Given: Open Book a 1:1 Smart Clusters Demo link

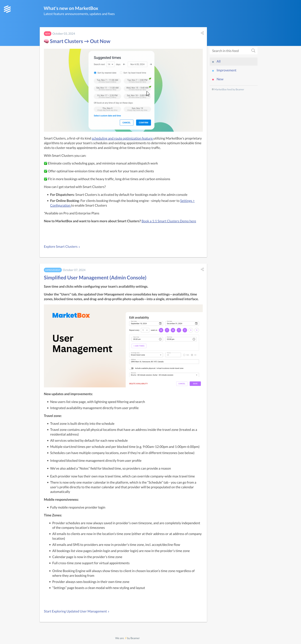Looking at the screenshot, I should (169, 221).
